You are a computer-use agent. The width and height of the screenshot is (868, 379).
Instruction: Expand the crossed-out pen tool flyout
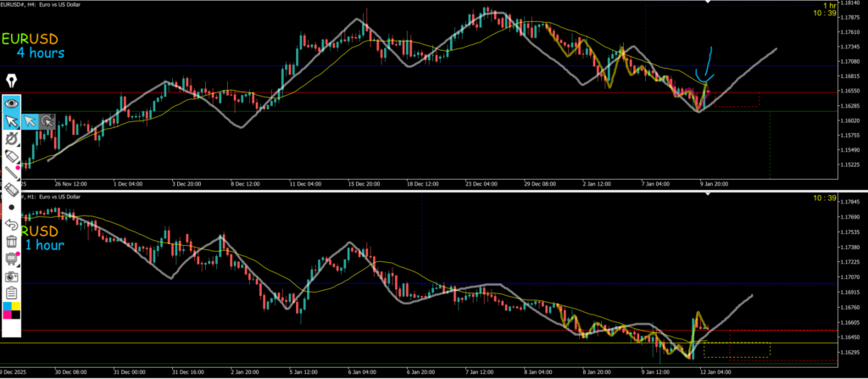[11, 139]
